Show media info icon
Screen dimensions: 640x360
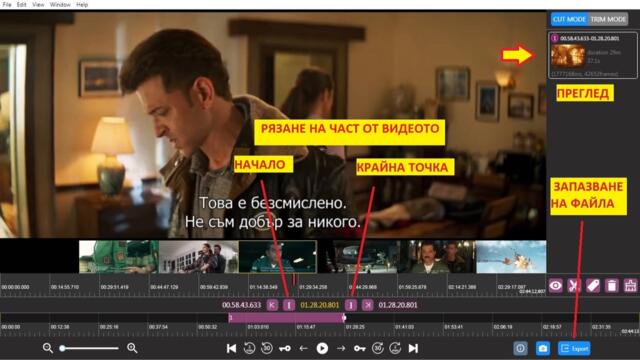(x=520, y=348)
